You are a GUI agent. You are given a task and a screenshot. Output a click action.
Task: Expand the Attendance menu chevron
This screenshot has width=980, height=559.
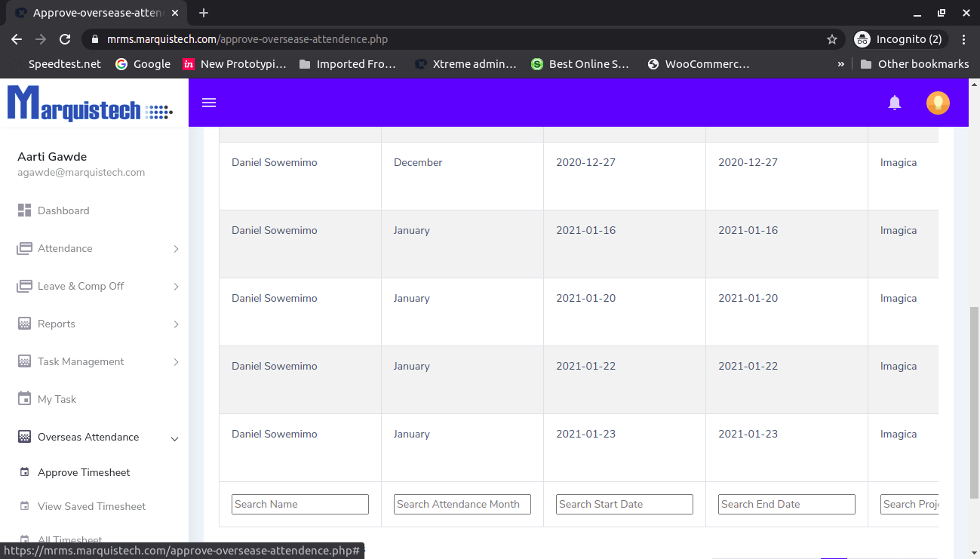tap(176, 249)
